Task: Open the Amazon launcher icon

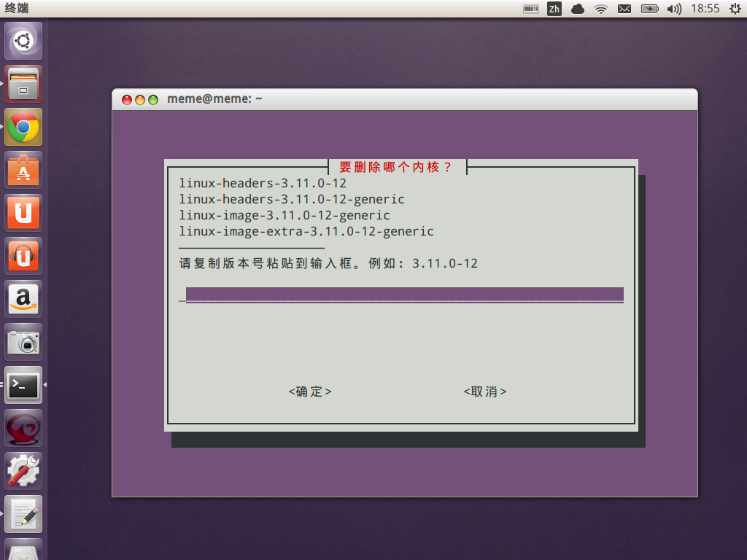Action: coord(23,299)
